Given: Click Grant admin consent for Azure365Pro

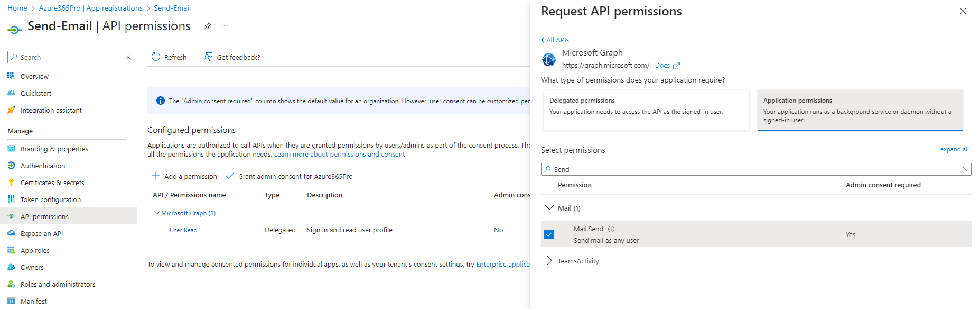Looking at the screenshot, I should point(289,176).
